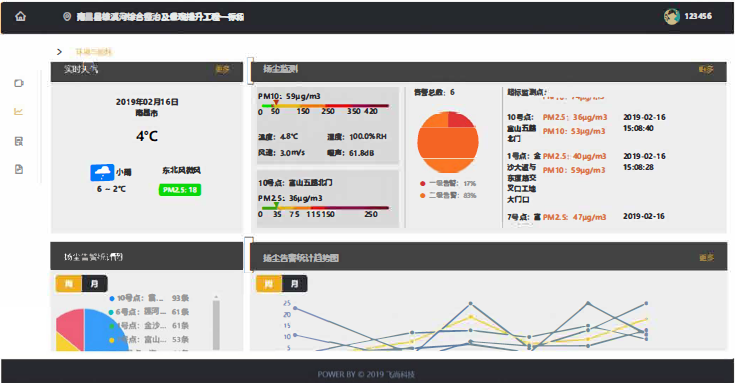
Task: Select the week tab in alarm statistics pie panel
Action: click(68, 284)
